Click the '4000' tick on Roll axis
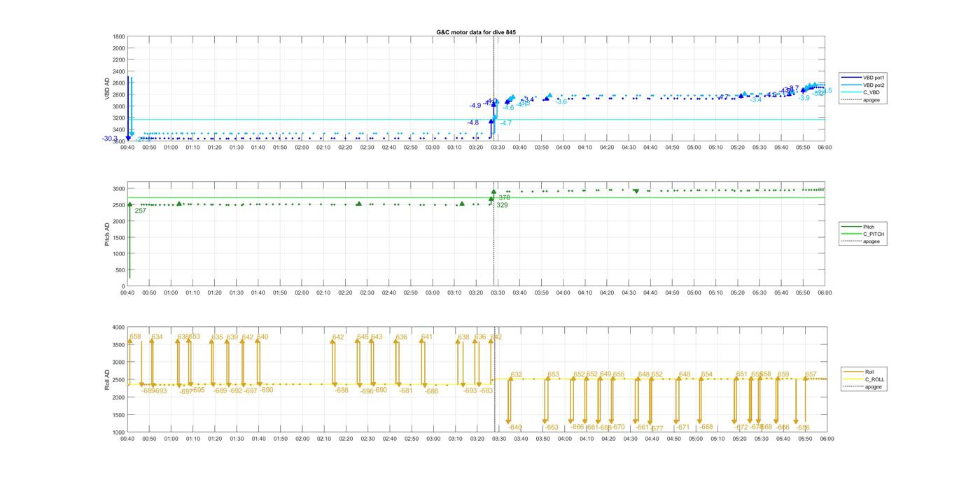 point(119,328)
